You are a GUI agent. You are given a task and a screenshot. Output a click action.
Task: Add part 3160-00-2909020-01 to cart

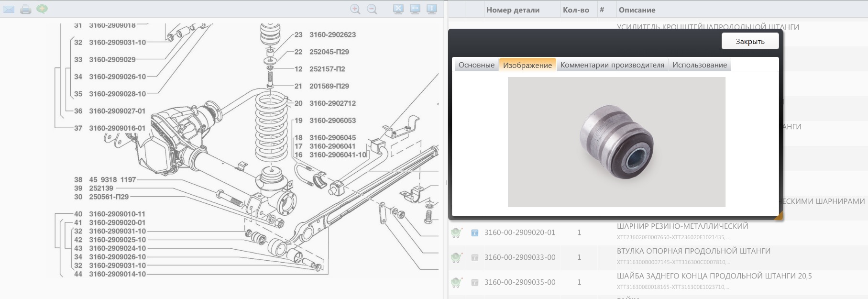point(457,233)
